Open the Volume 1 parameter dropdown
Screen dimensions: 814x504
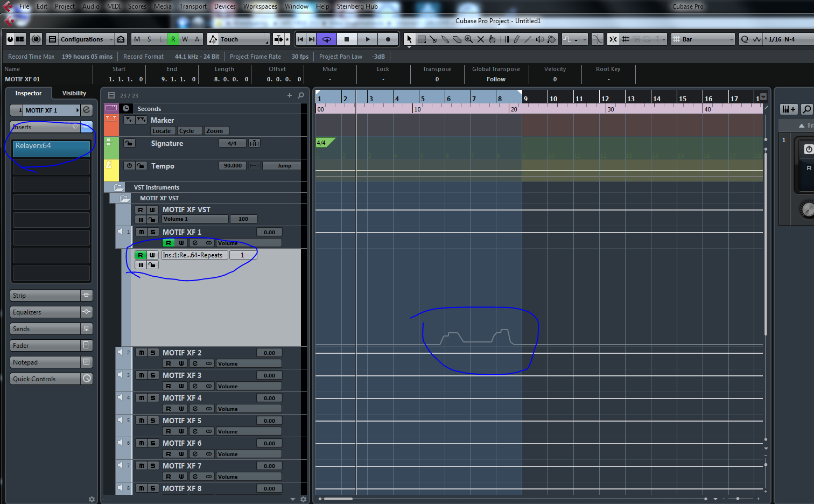point(195,219)
